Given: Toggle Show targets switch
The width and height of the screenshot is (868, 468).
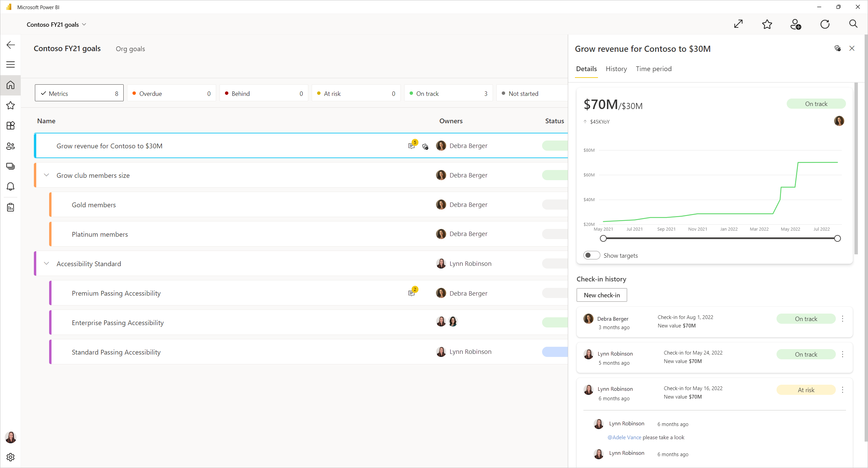Looking at the screenshot, I should 591,255.
